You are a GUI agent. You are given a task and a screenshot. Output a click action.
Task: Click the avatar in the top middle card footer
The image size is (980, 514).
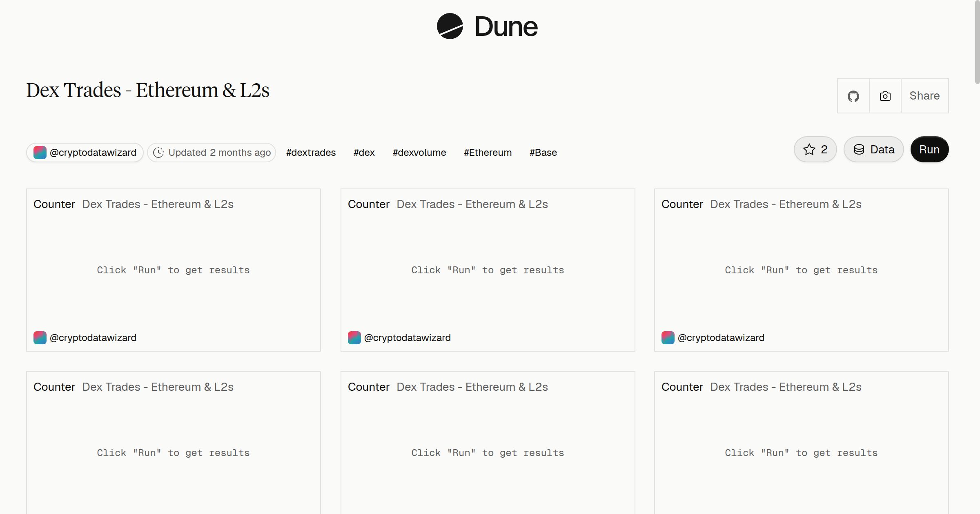pyautogui.click(x=354, y=338)
